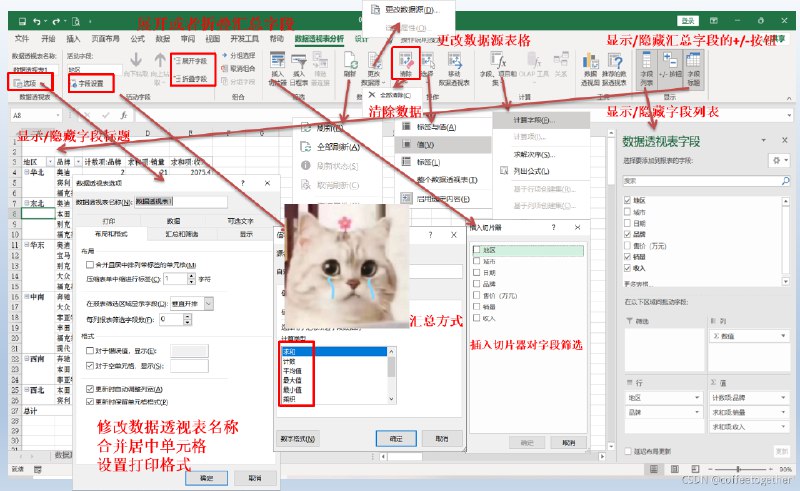This screenshot has width=800, height=491.
Task: Click Cancel (取消) in Value Field Settings dialog
Action: click(x=442, y=438)
